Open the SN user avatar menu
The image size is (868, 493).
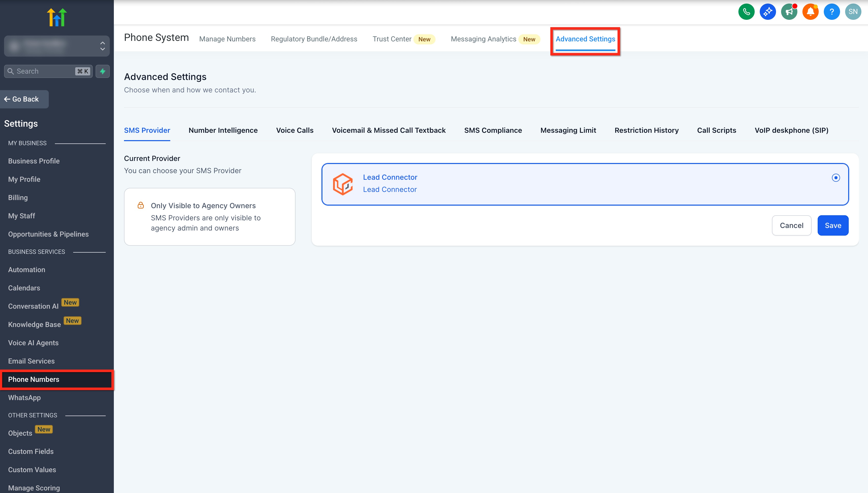(853, 12)
